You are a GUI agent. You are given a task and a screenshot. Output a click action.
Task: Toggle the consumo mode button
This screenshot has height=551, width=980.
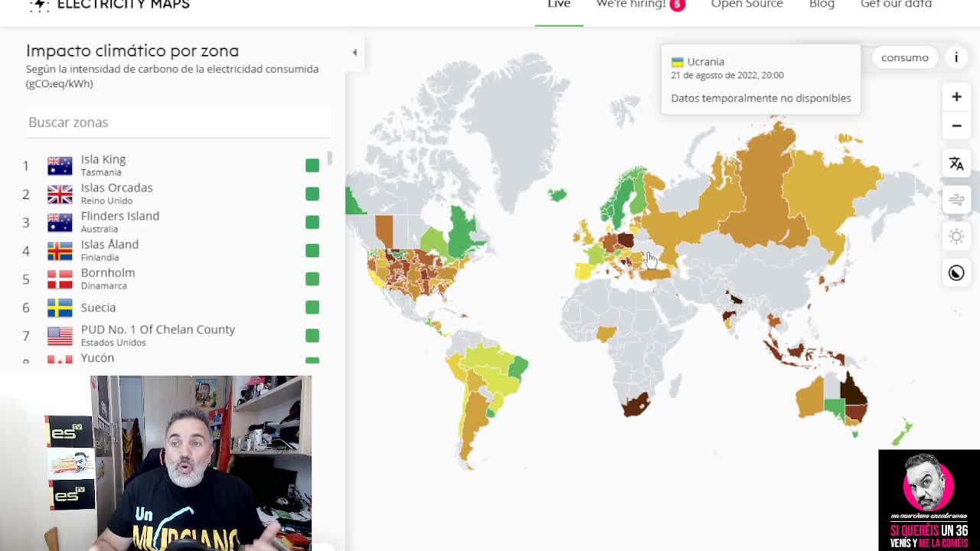(x=904, y=57)
